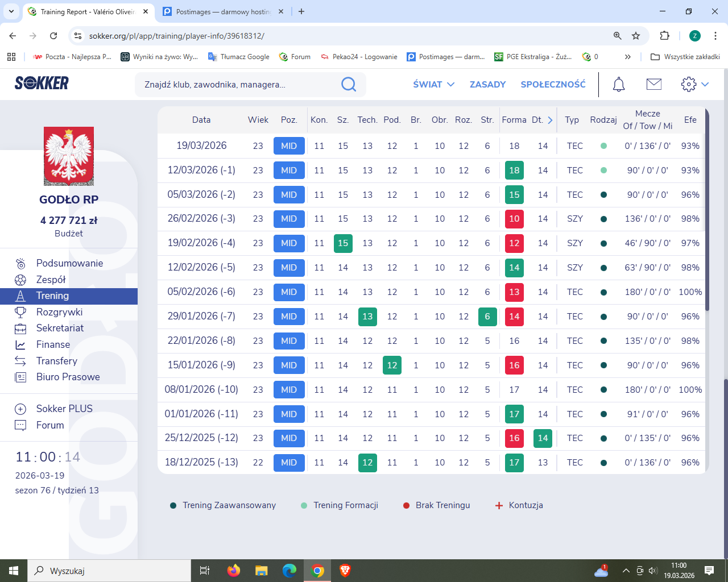Viewport: 728px width, 582px height.
Task: Open the SPOŁECZNOŚĆ menu item
Action: click(x=553, y=84)
